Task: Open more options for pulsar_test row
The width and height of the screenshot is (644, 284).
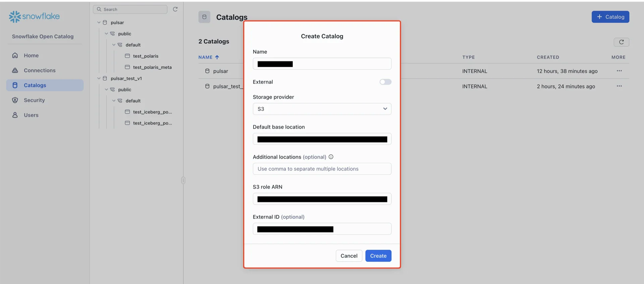Action: 619,86
